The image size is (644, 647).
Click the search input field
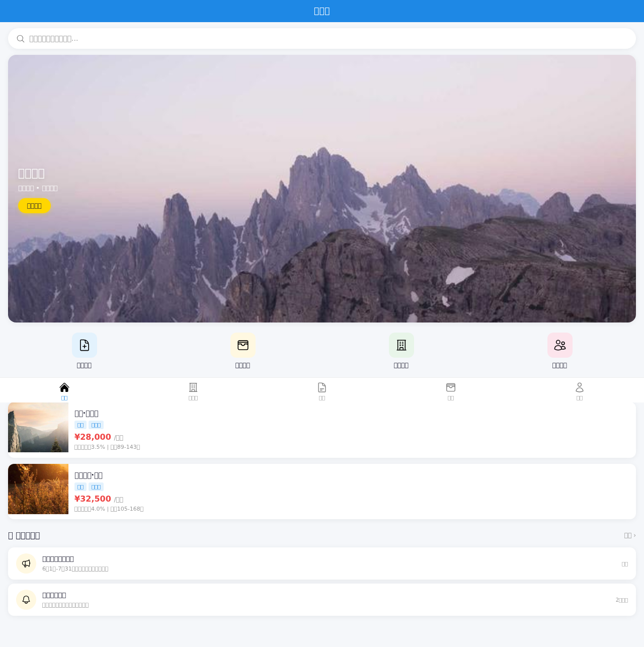coord(322,39)
